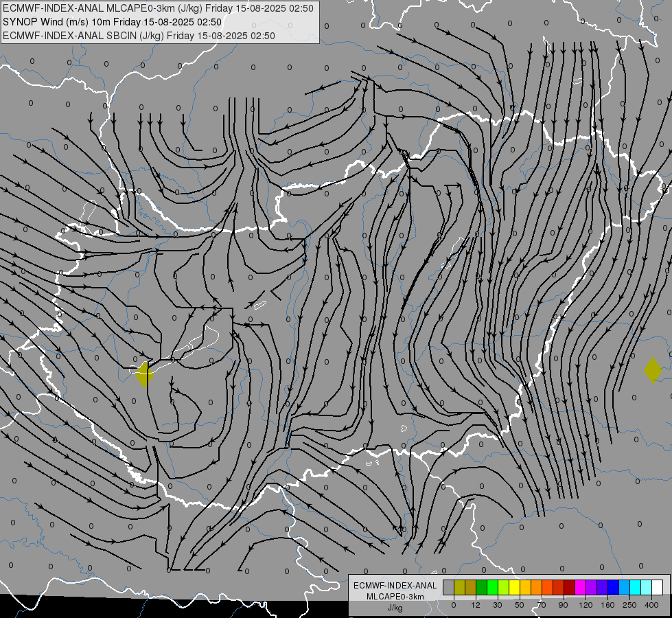Select the purple swatch right of the 120 tick
The width and height of the screenshot is (672, 618).
pos(592,587)
